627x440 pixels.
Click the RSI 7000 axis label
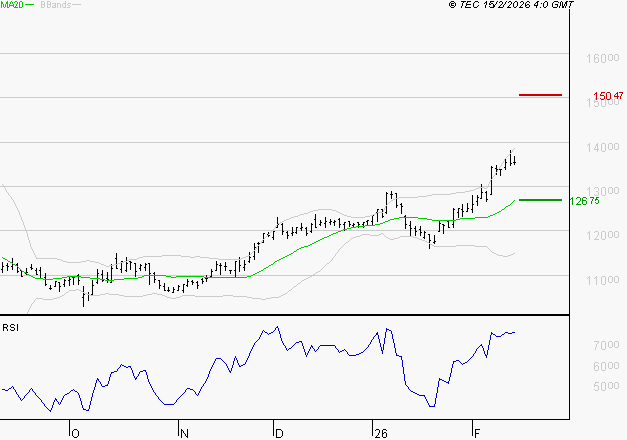coord(606,345)
